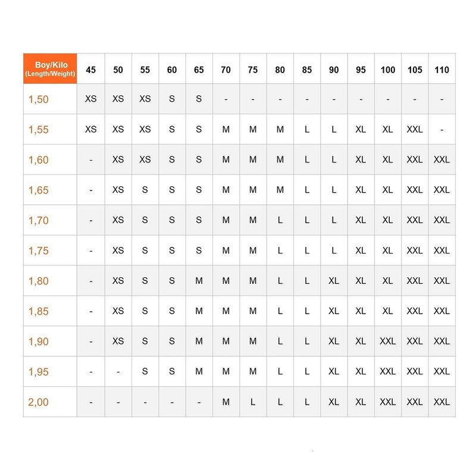
Task: Select the dash cell for 1,55 at 110 kilos
Action: 441,129
